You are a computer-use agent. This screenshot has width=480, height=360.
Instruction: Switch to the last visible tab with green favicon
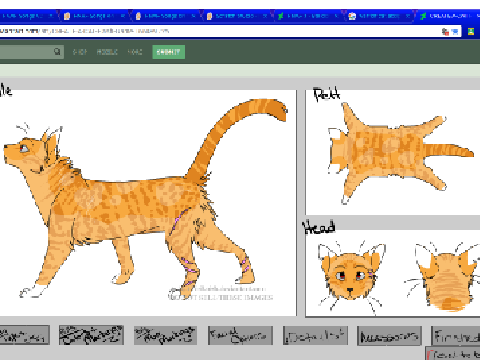(449, 16)
